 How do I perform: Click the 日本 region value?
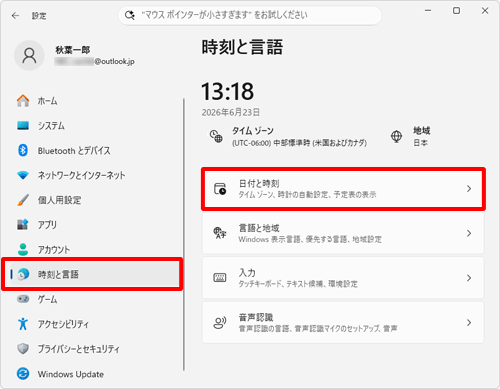click(420, 143)
